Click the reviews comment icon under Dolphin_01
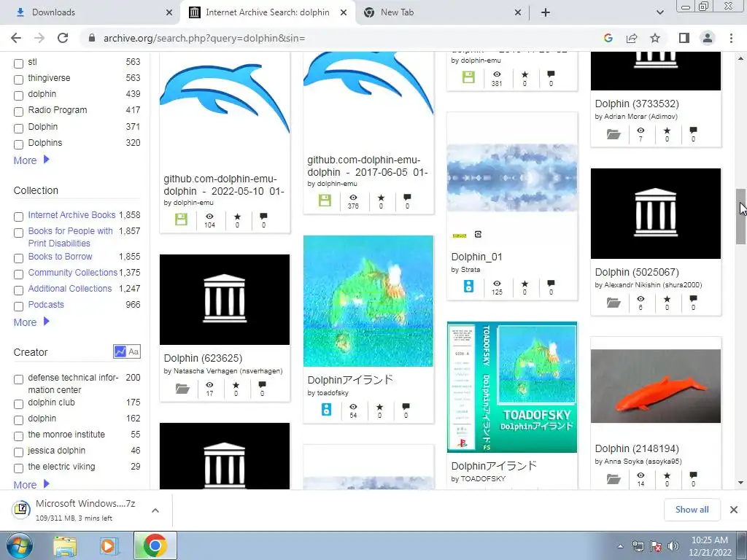Image resolution: width=747 pixels, height=560 pixels. pyautogui.click(x=551, y=283)
